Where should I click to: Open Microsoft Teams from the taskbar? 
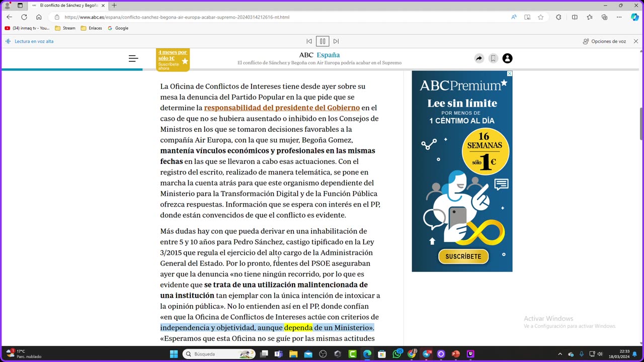(x=279, y=354)
